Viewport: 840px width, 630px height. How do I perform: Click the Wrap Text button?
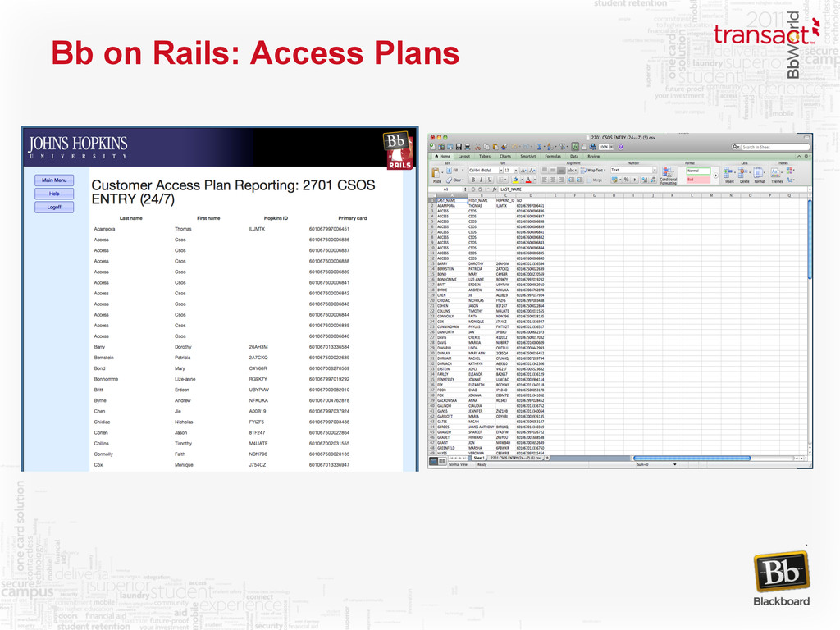point(594,171)
